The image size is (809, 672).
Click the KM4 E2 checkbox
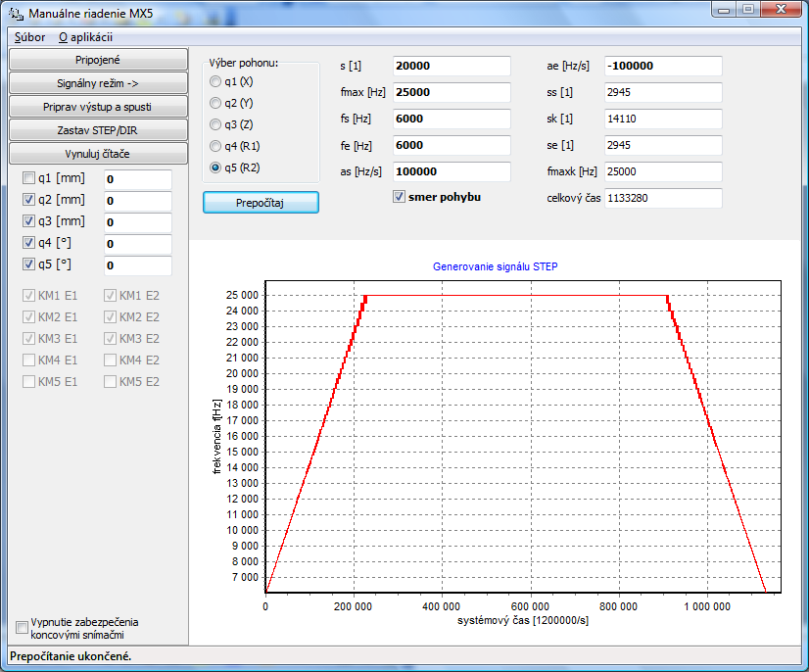(x=110, y=360)
